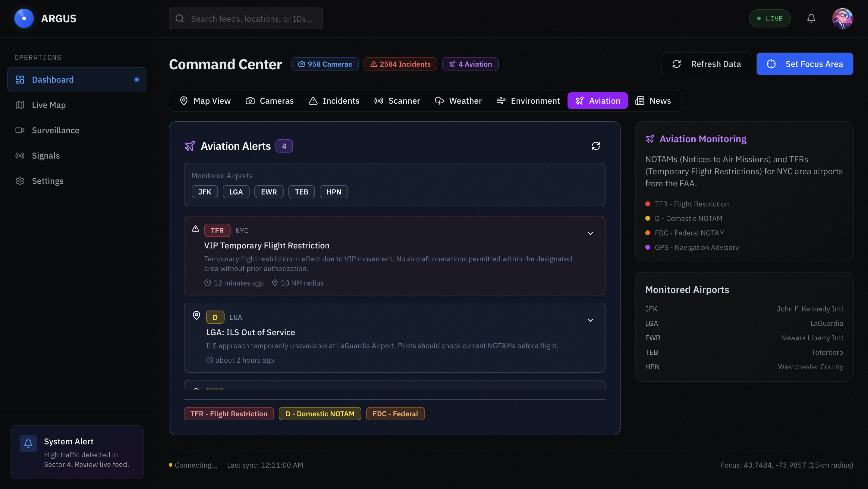Go to Signals in sidebar
The height and width of the screenshot is (489, 868).
click(x=46, y=155)
